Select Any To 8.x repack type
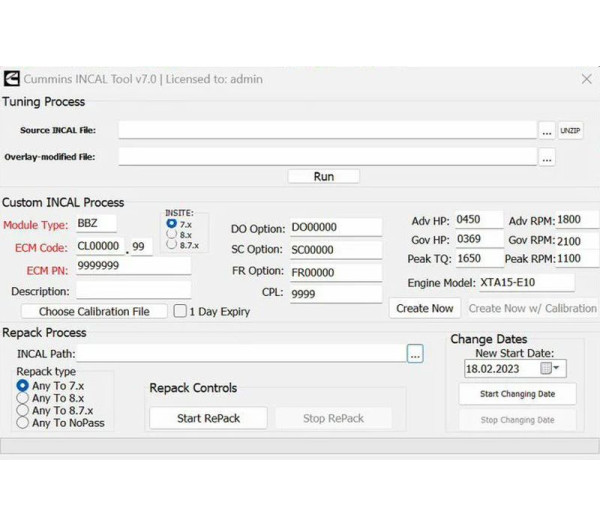 point(23,398)
